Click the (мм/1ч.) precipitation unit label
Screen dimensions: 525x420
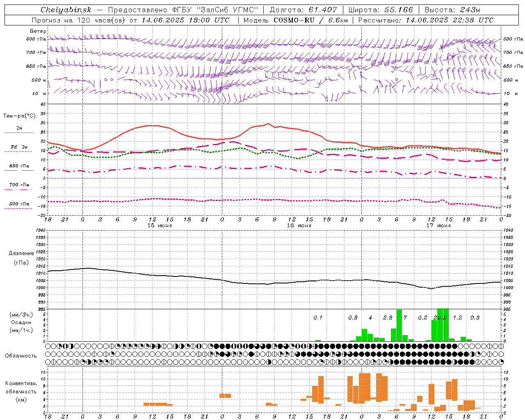coord(21,330)
